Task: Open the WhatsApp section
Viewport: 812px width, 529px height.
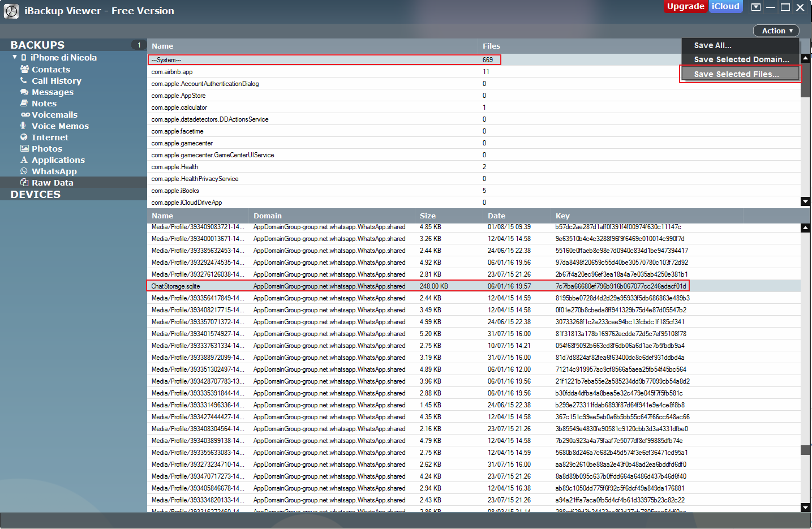Action: 54,171
